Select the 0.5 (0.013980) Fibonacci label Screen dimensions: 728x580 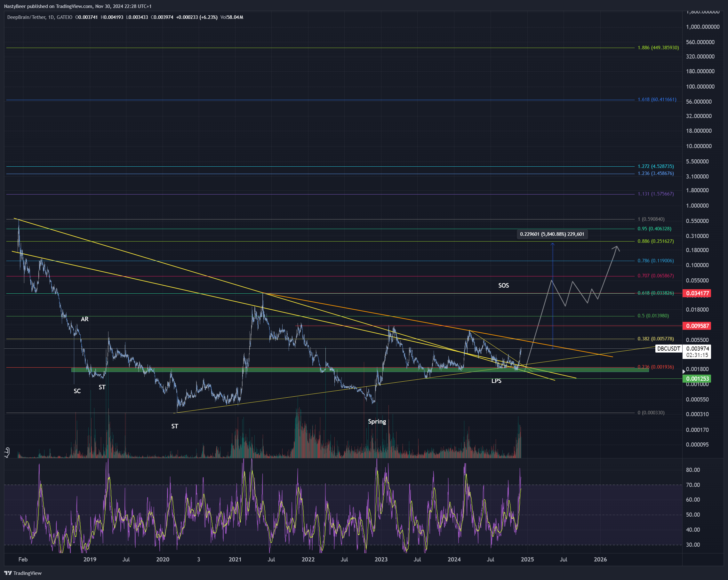[653, 316]
